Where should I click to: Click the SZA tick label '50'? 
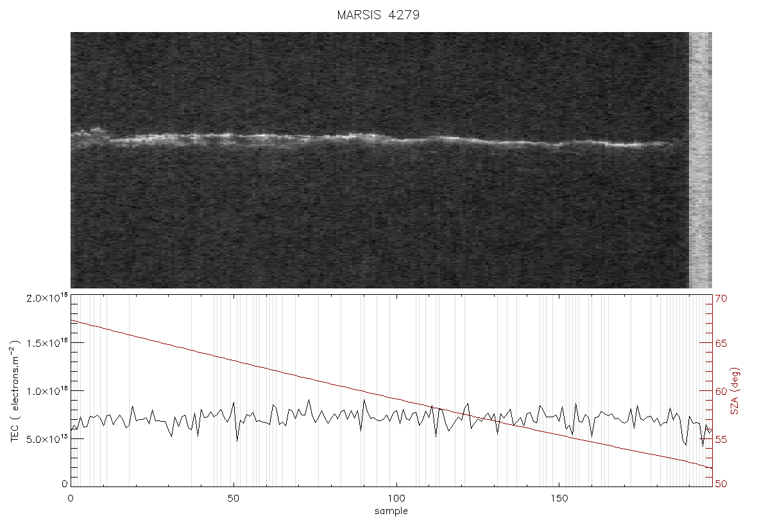tap(721, 484)
